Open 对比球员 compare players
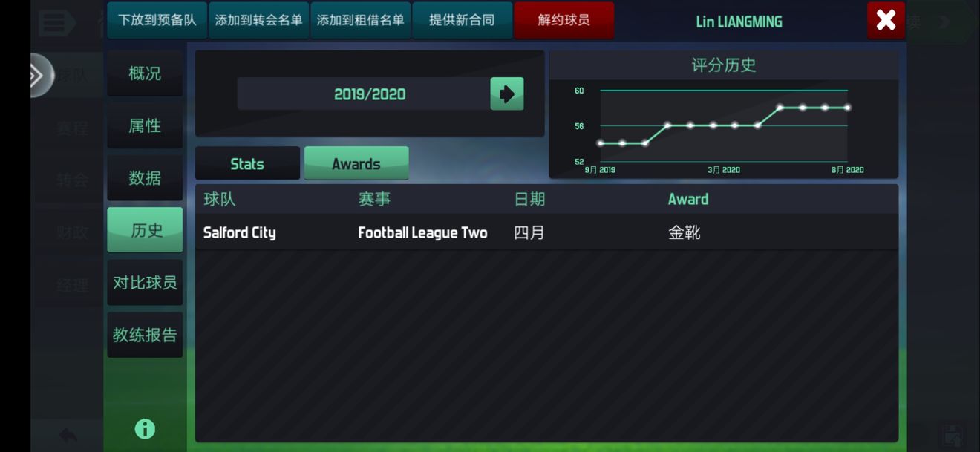 pos(145,282)
